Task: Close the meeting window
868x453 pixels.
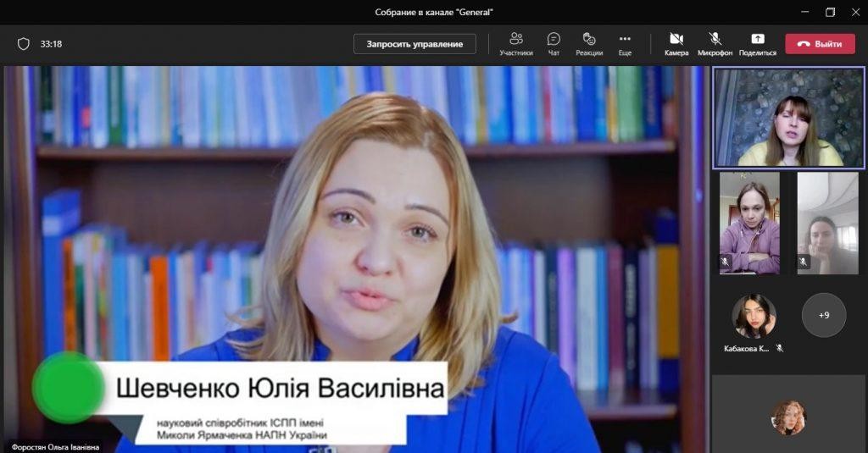Action: click(x=855, y=12)
